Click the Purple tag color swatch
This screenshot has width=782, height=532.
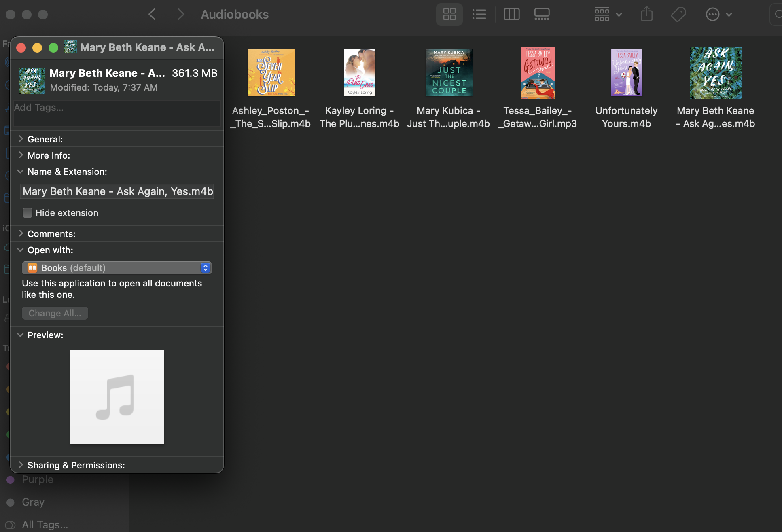pos(11,479)
